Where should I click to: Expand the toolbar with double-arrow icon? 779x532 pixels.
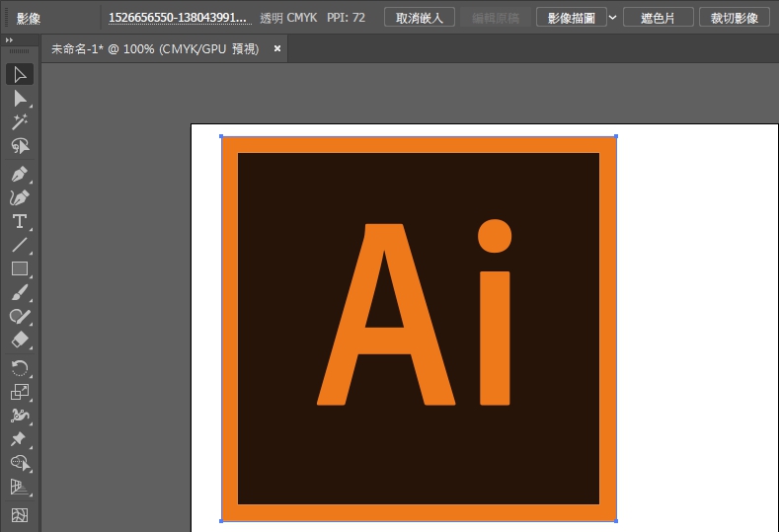[9, 39]
